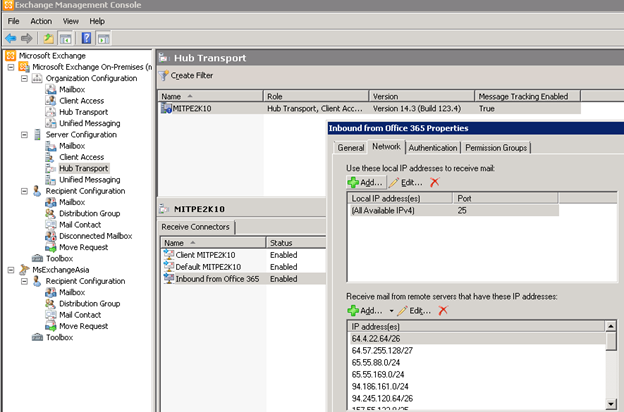Sort the server list by the Name column
The image size is (624, 412).
(211, 96)
